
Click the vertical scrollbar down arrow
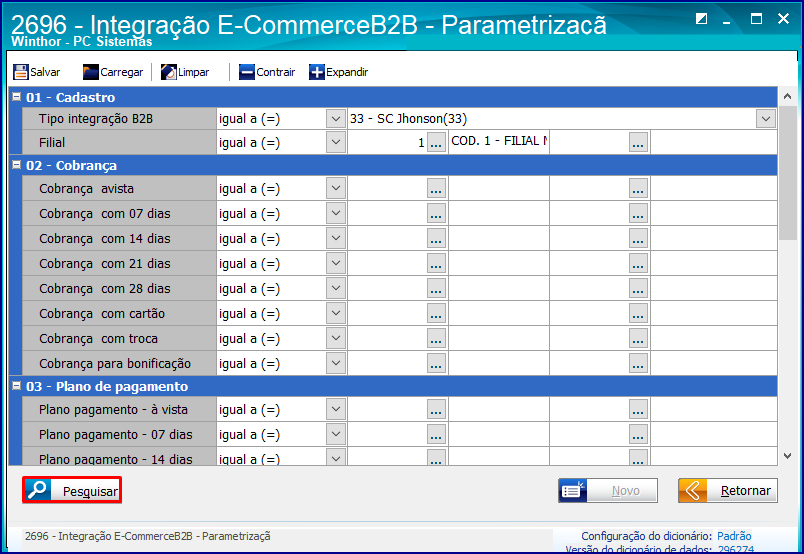788,456
